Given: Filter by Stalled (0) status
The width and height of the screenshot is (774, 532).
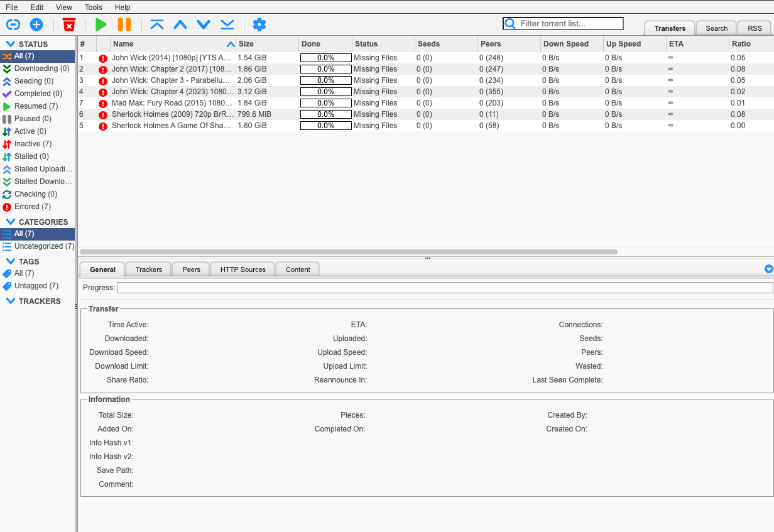Looking at the screenshot, I should click(38, 156).
